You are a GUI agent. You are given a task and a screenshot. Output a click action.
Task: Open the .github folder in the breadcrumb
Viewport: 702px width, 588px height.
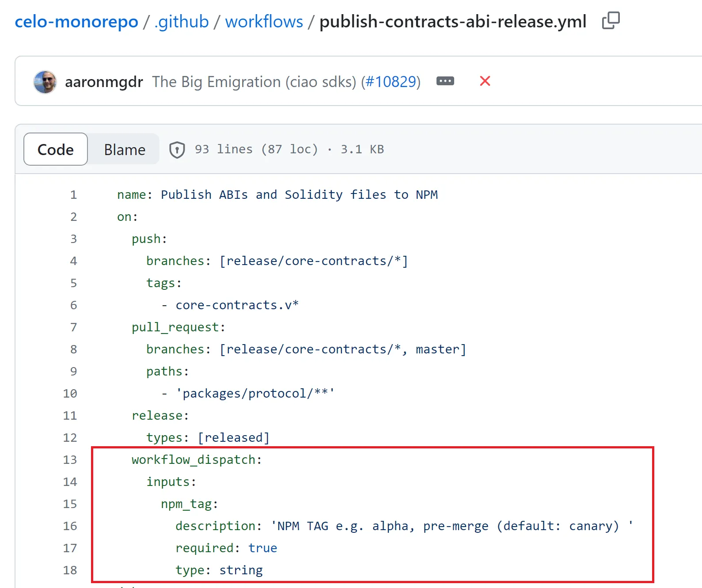pyautogui.click(x=182, y=22)
